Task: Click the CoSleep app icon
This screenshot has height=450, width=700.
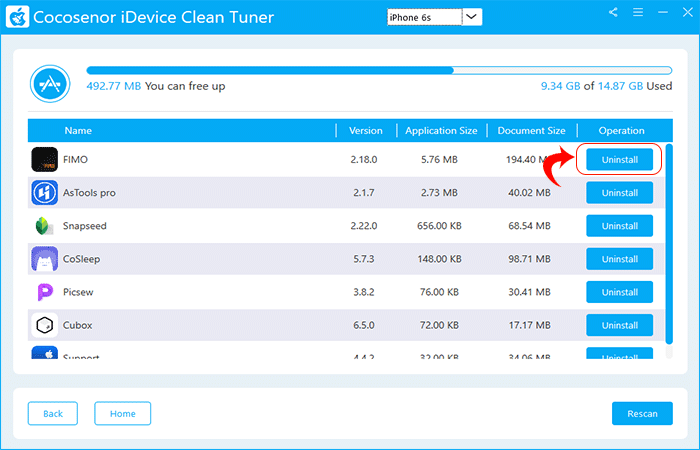Action: coord(45,258)
